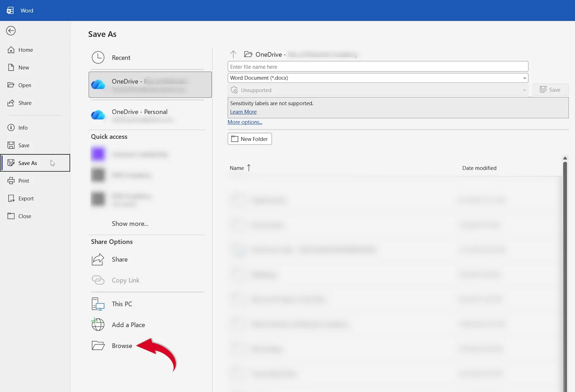This screenshot has width=575, height=392.
Task: Click Show more... under Quick access
Action: [130, 223]
